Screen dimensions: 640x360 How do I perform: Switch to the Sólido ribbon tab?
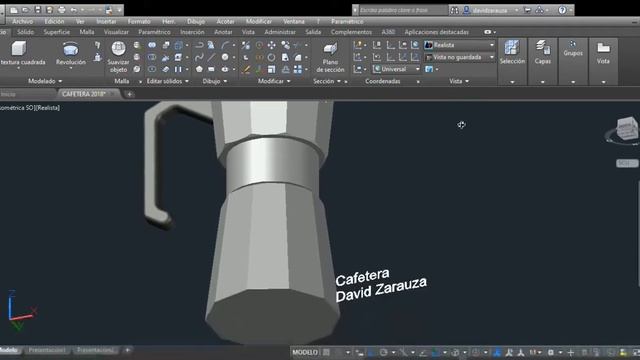[x=25, y=32]
